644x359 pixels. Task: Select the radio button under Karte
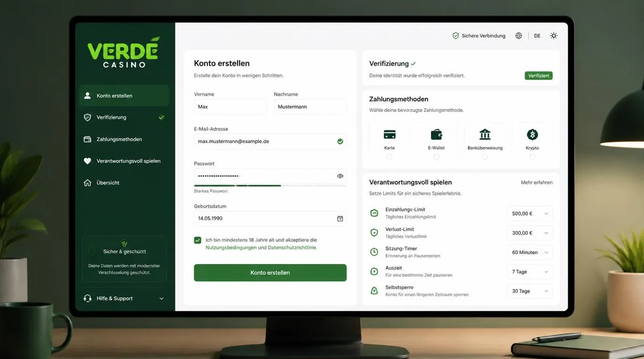point(389,157)
